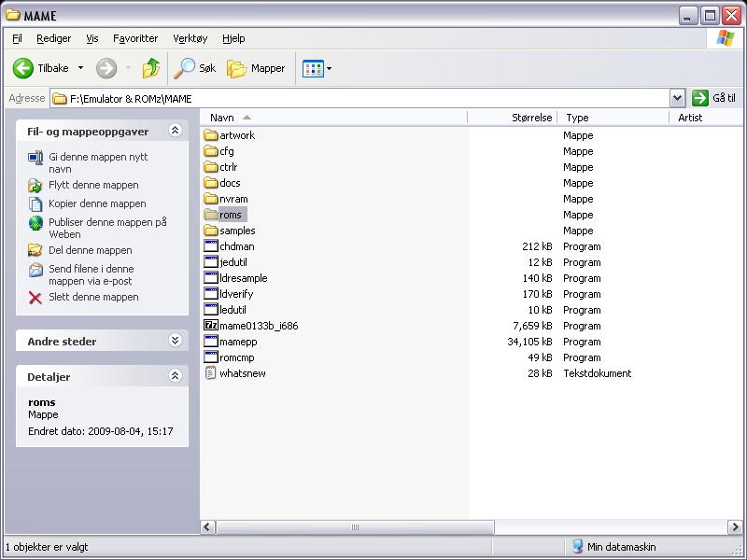Click the scroll left arrow
Screen dimensions: 747x560
pyautogui.click(x=207, y=527)
